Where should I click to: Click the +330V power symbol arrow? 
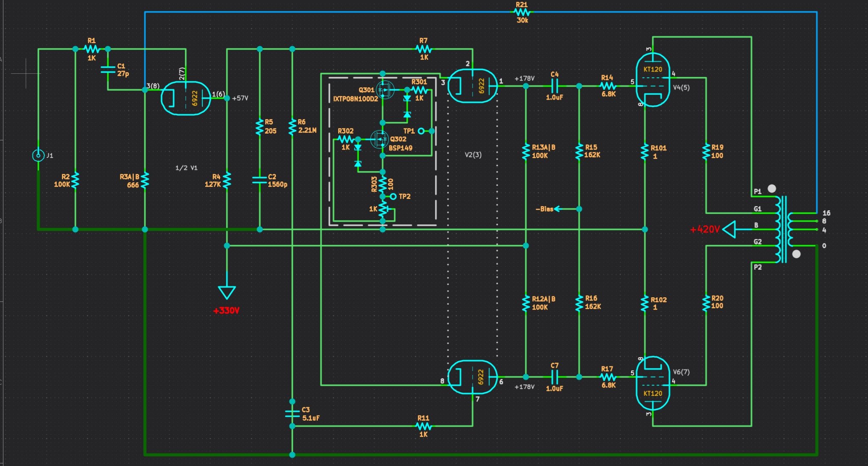click(x=227, y=293)
